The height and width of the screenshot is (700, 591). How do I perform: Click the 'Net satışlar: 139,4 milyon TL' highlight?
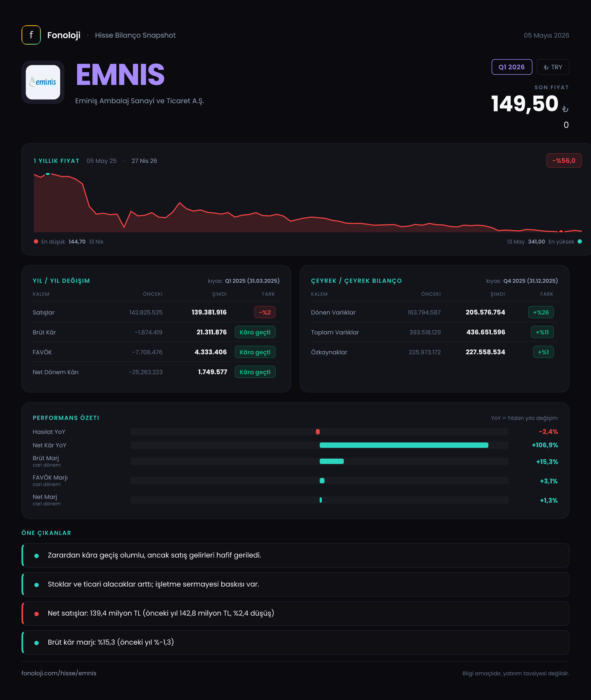(x=295, y=613)
